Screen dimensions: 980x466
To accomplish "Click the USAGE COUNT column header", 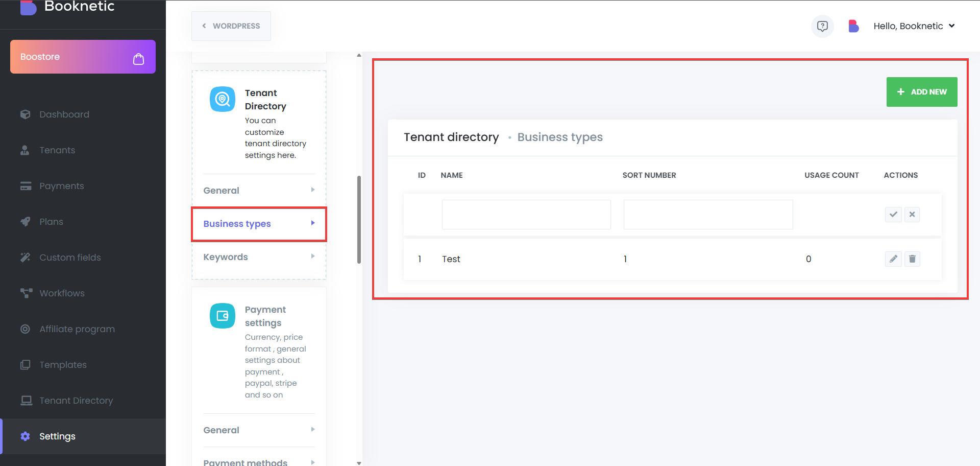I will [831, 175].
